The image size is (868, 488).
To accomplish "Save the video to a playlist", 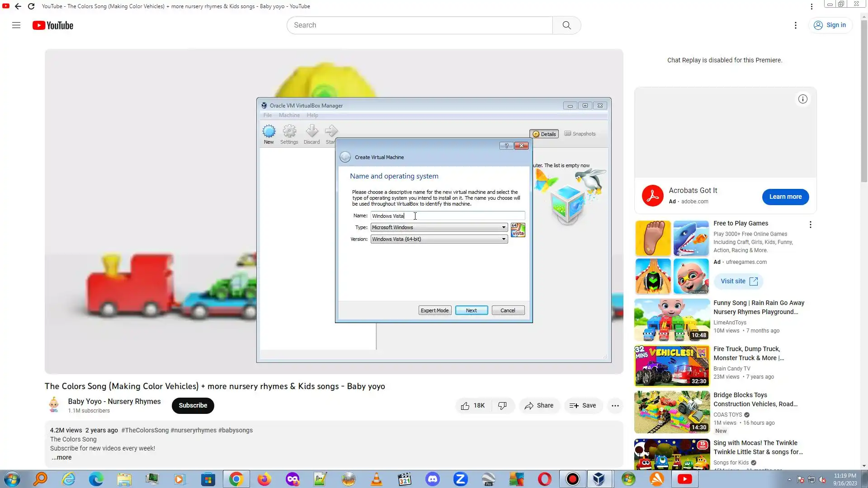I will pos(583,406).
